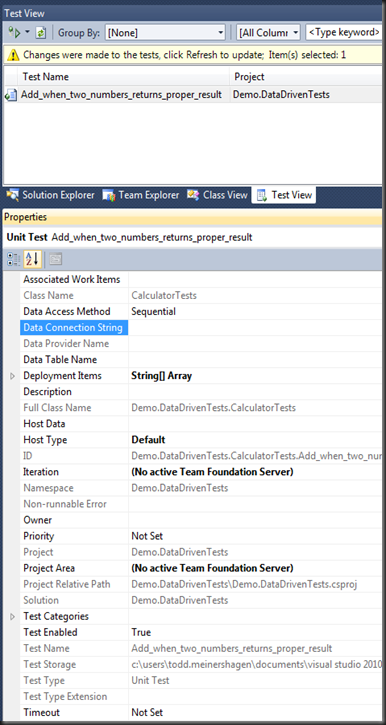Screen dimensions: 386x725
Task: Run selection using the Test View toolbar icon
Action: coord(15,32)
